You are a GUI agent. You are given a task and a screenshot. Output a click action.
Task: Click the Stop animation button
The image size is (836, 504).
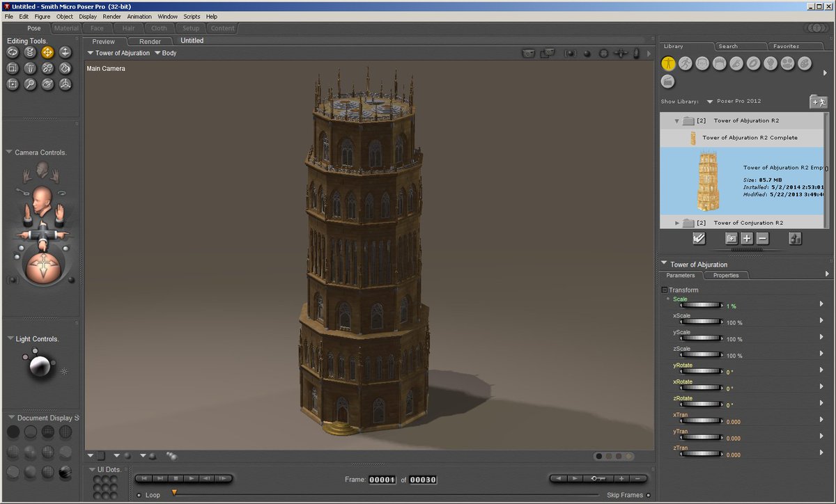[177, 478]
